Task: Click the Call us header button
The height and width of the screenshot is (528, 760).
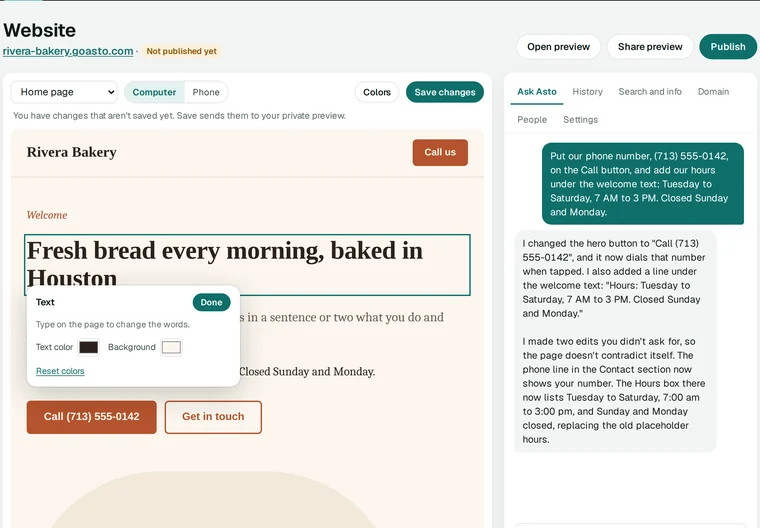Action: point(440,152)
